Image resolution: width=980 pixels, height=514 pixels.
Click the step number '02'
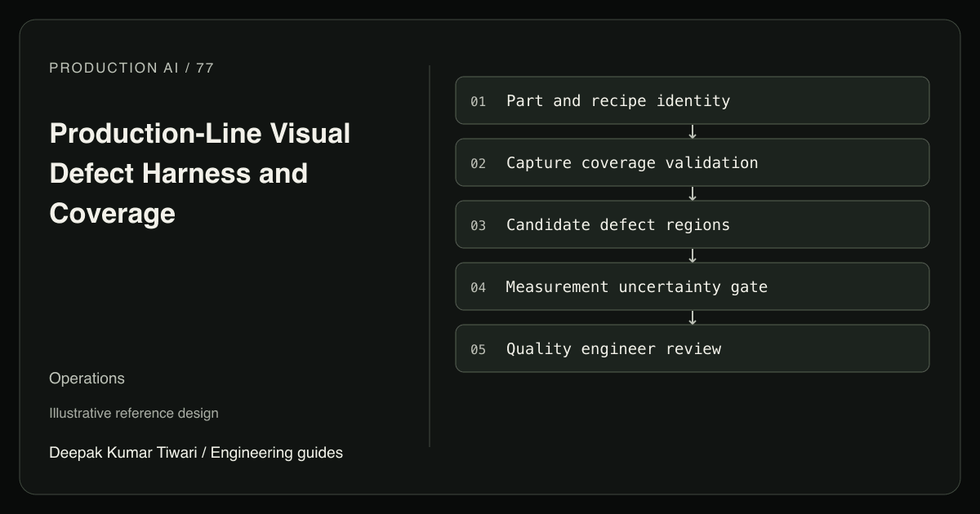tap(478, 163)
